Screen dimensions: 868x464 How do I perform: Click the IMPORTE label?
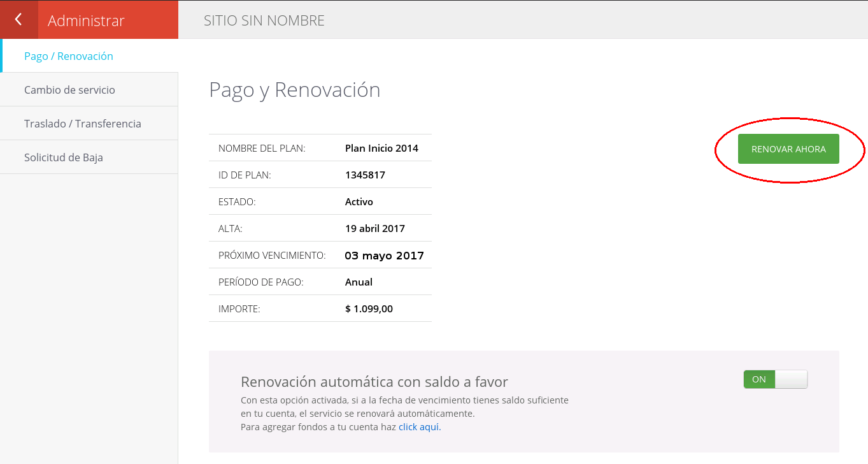[x=239, y=309]
